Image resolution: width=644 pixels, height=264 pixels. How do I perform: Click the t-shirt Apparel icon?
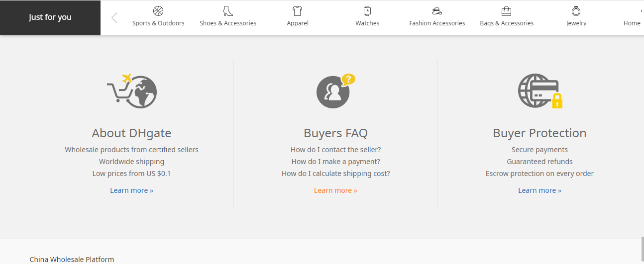click(x=298, y=11)
